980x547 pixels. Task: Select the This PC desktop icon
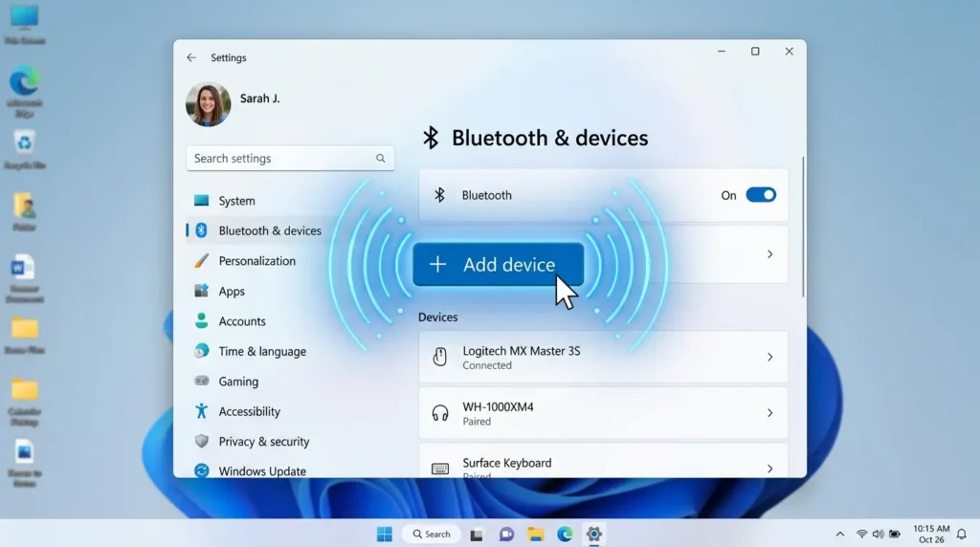(25, 25)
